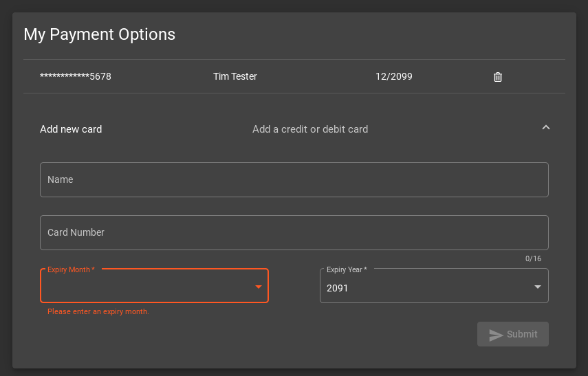
Task: Click the cardholder name Tim Tester
Action: [235, 76]
